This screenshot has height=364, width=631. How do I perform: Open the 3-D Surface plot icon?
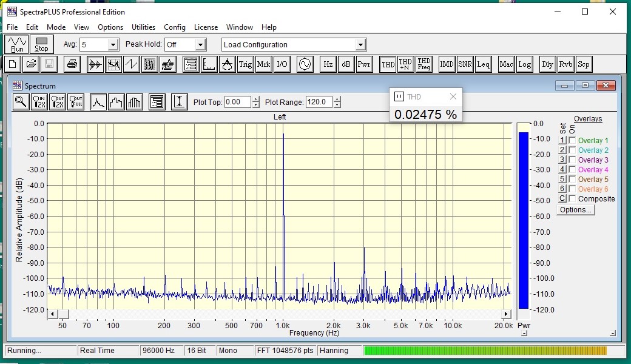click(168, 64)
